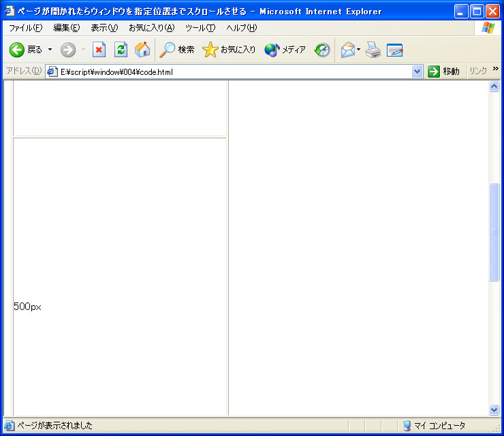Open the ツール(T) menu

point(200,28)
